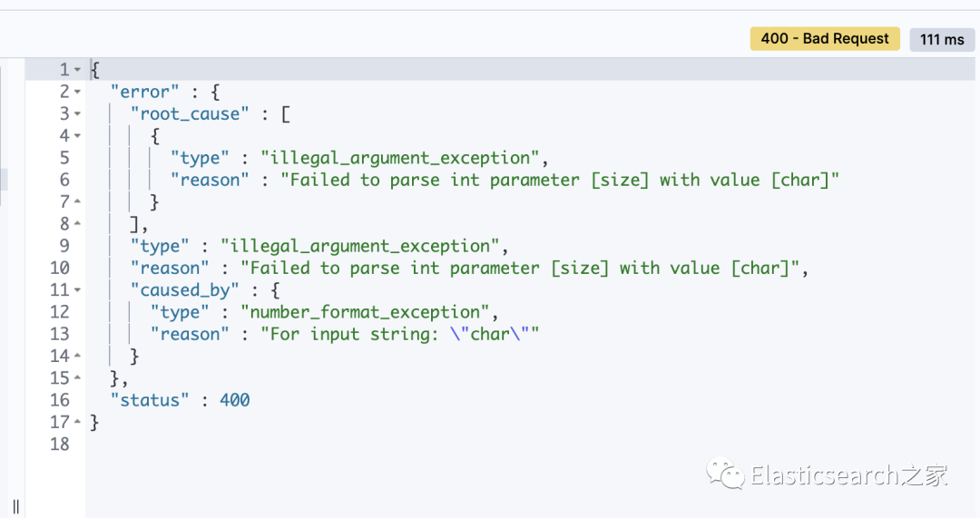This screenshot has width=980, height=518.
Task: Collapse the "caused_by" block on line 11
Action: (x=78, y=290)
